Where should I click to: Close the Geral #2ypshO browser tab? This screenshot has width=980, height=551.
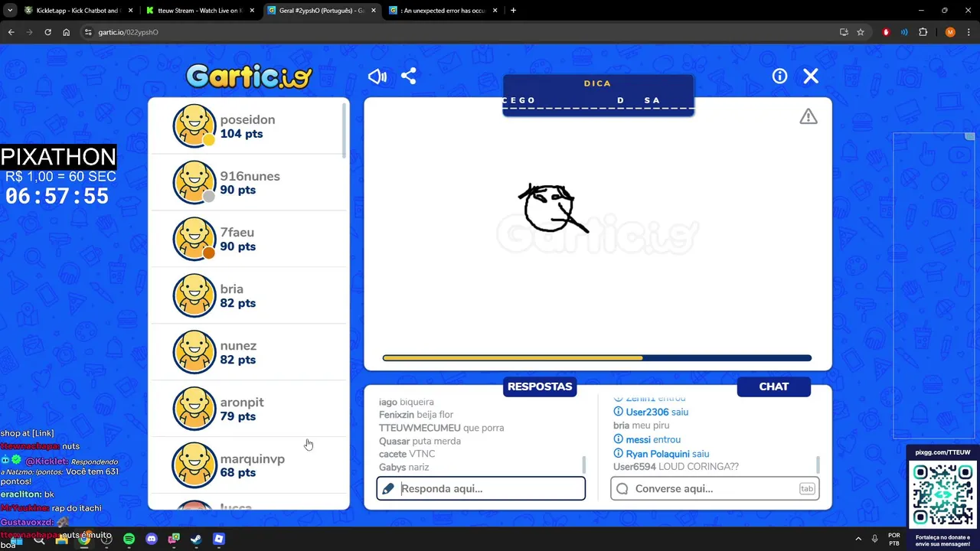point(374,11)
